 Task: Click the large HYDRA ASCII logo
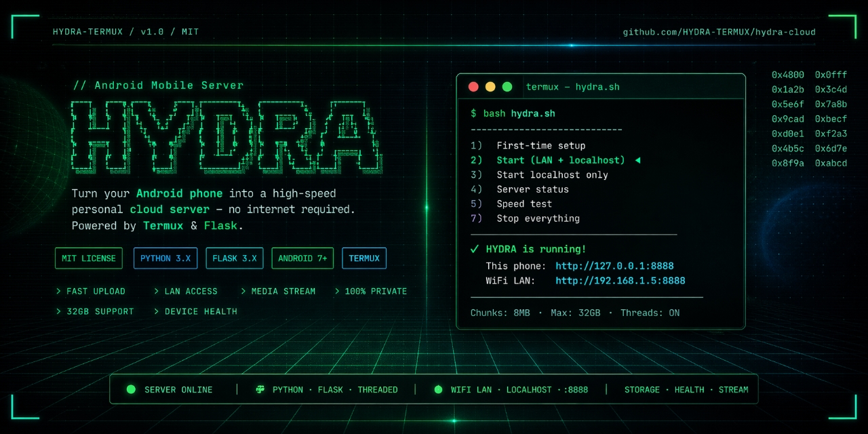coord(226,139)
